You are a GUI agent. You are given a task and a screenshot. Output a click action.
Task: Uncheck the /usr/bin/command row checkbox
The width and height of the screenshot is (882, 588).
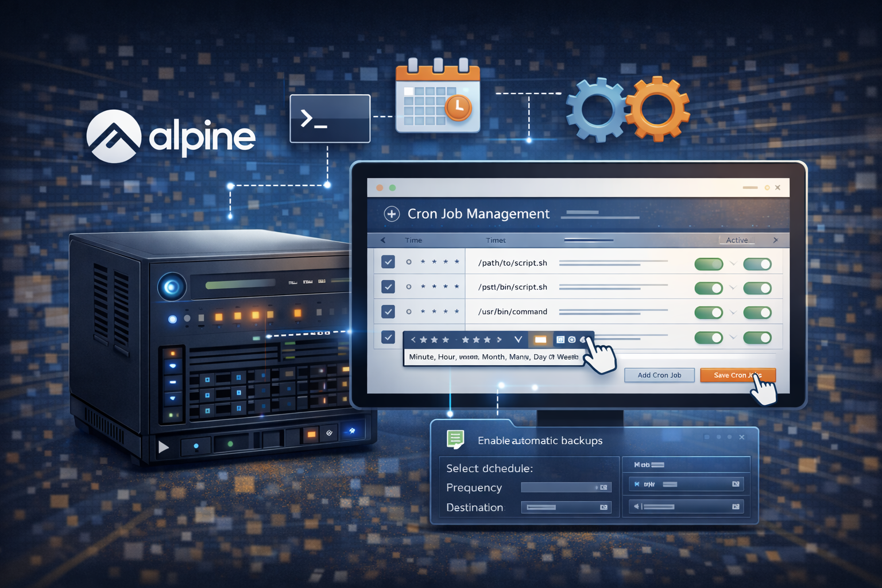pyautogui.click(x=388, y=312)
